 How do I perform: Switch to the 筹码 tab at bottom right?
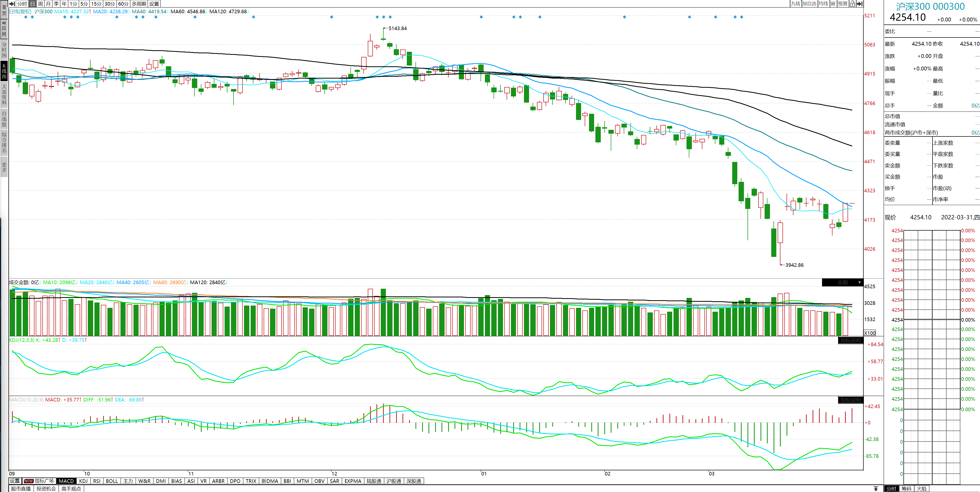pos(906,489)
